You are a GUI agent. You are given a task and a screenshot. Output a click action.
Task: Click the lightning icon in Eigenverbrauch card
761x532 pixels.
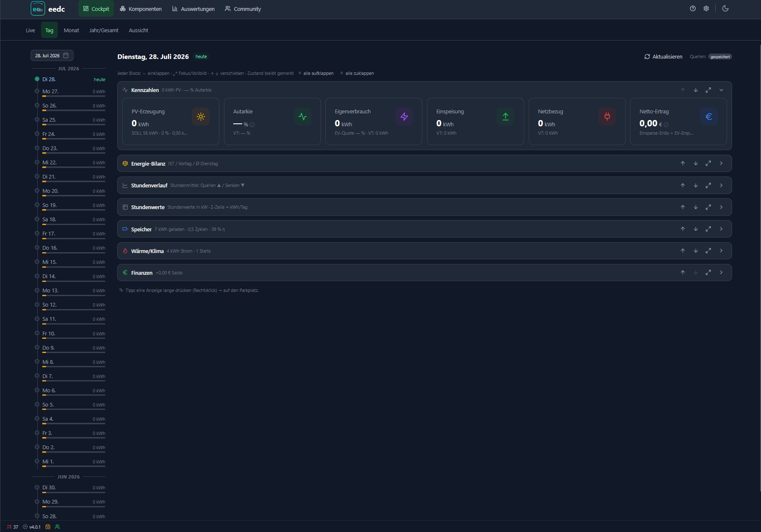404,117
